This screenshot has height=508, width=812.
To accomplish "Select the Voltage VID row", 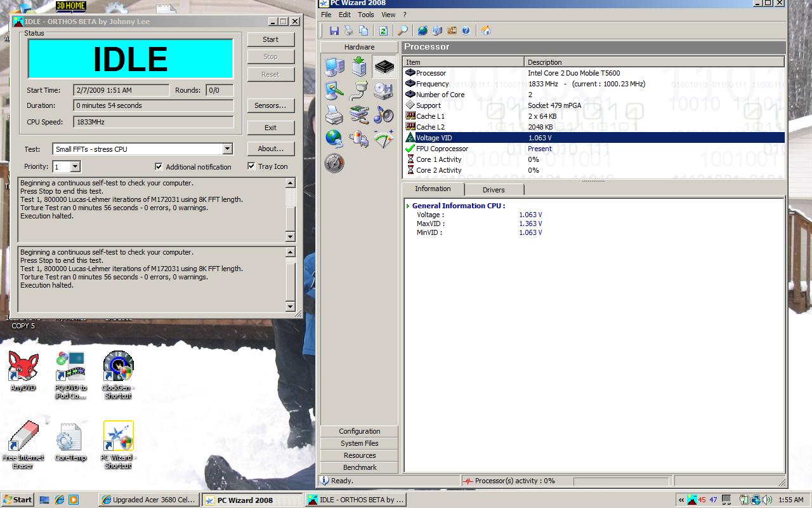I will tap(594, 138).
